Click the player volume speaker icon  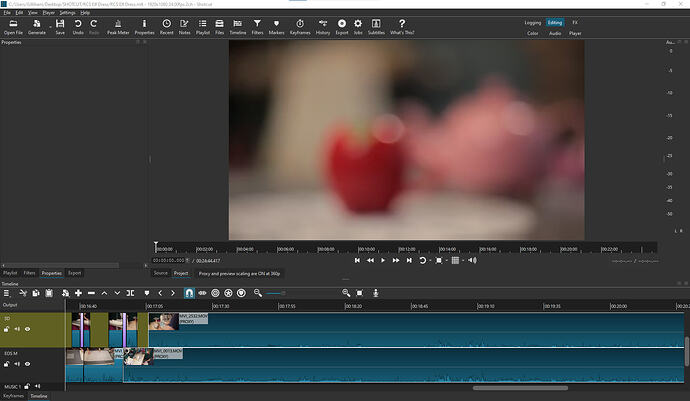(472, 261)
